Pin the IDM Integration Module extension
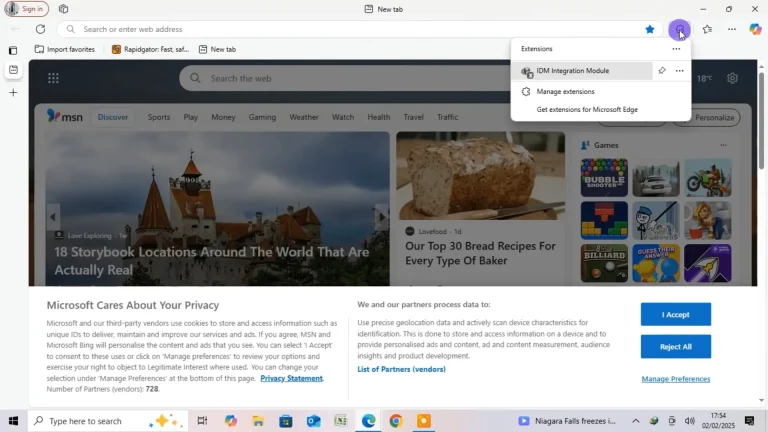Screen dimensions: 768x432 (662, 71)
